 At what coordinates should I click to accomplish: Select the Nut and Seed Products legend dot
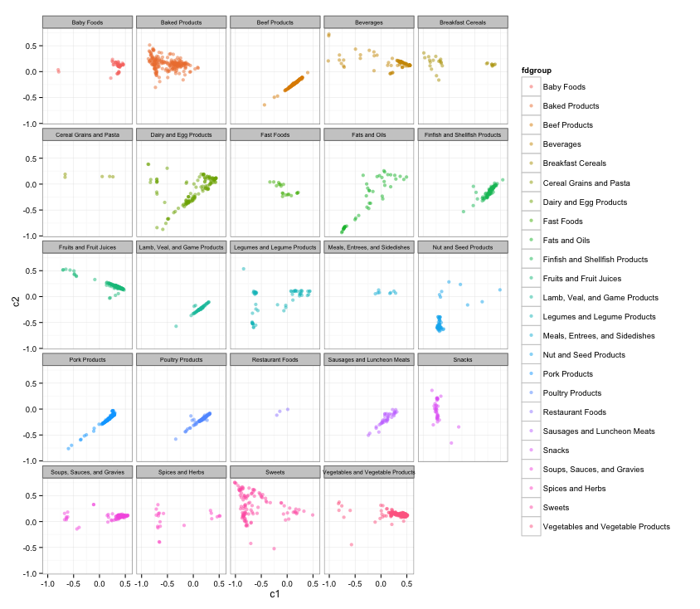tap(531, 355)
